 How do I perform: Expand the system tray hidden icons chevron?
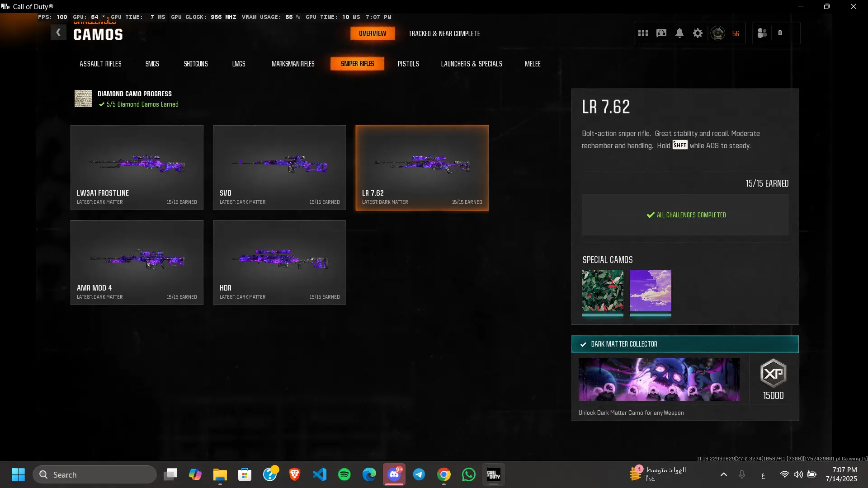click(x=723, y=474)
